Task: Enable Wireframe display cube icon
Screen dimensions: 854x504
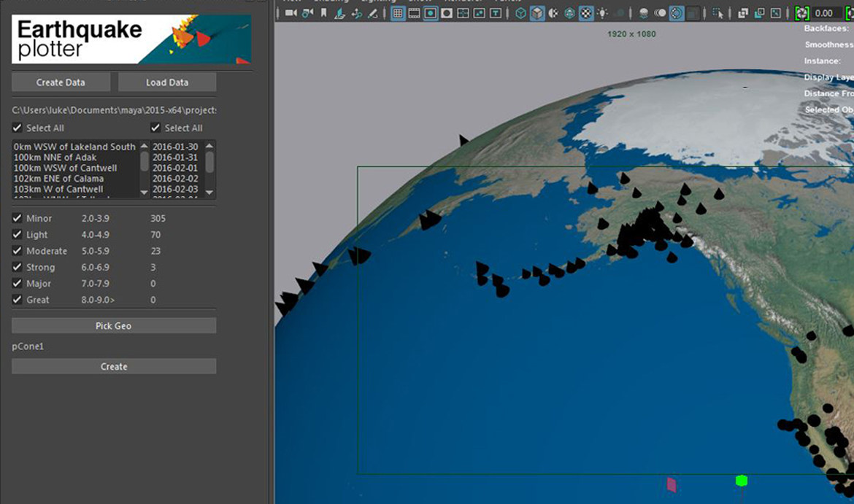Action: click(x=520, y=13)
